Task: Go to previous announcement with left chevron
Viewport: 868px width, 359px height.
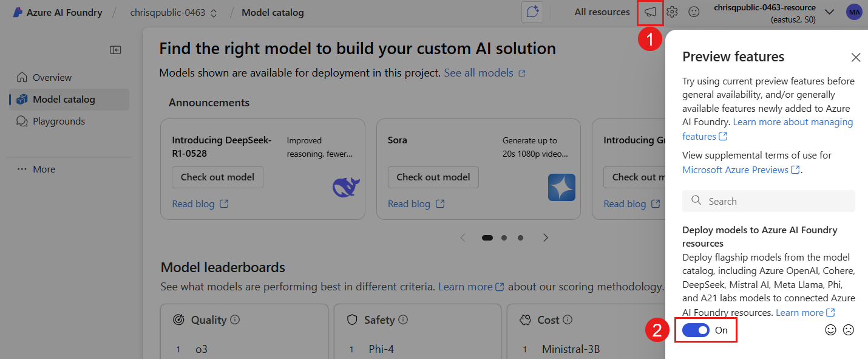Action: (x=463, y=238)
